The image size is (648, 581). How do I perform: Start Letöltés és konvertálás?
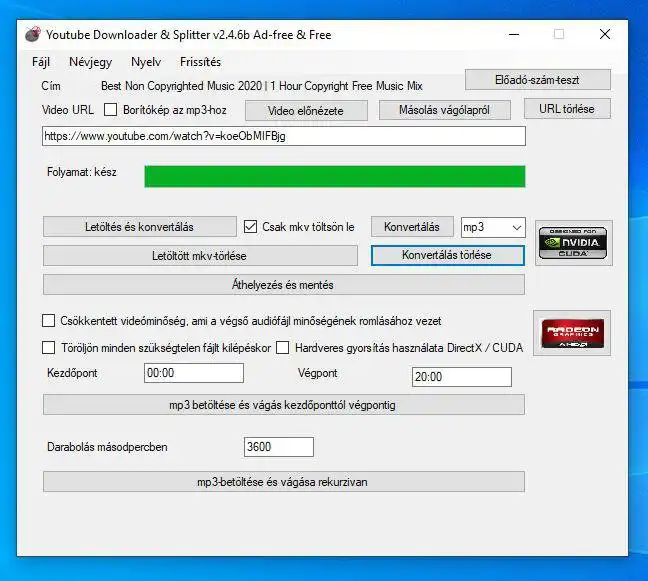(x=140, y=227)
